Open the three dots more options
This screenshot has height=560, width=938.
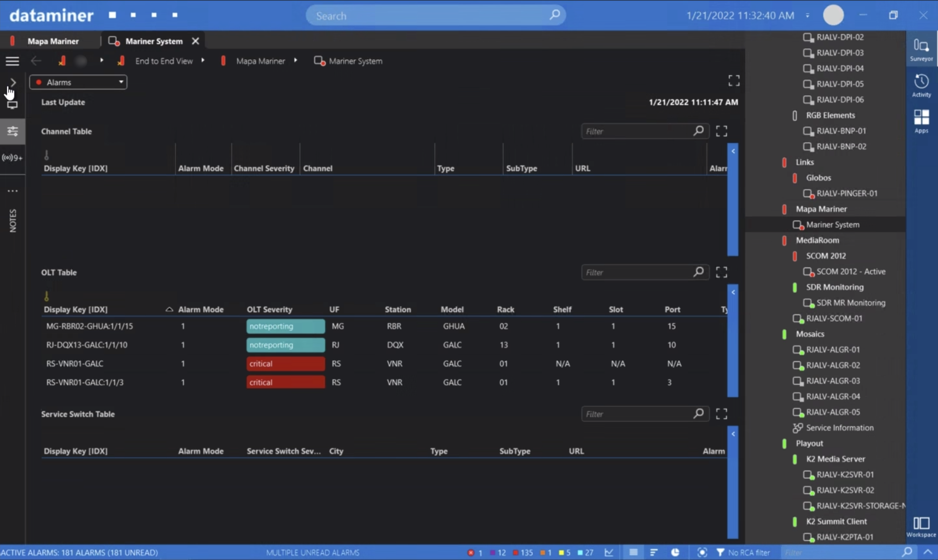[12, 191]
